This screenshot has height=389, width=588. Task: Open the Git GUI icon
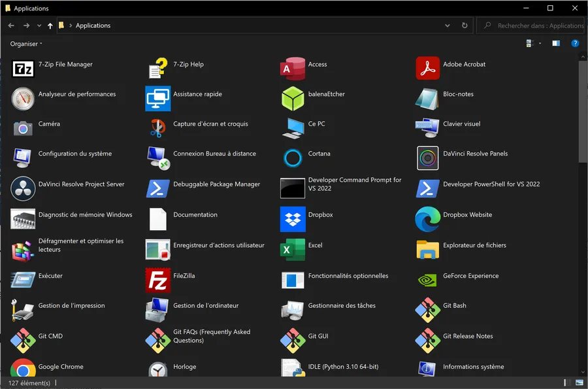(x=293, y=341)
